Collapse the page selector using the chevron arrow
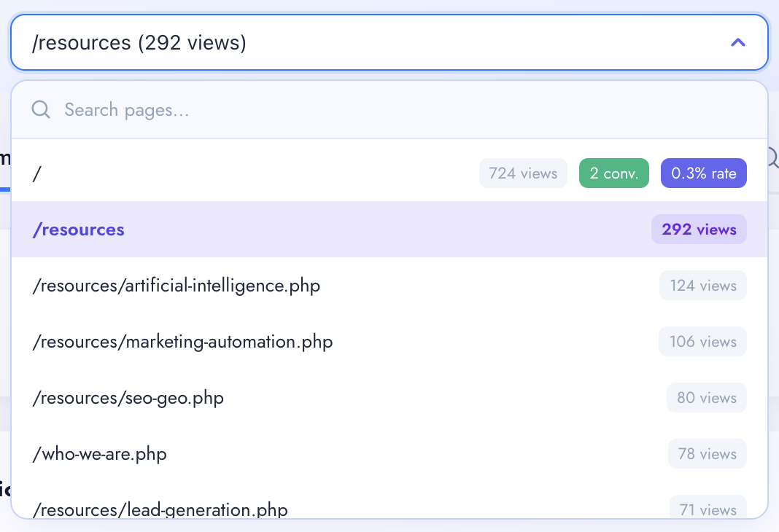The height and width of the screenshot is (532, 779). tap(737, 43)
